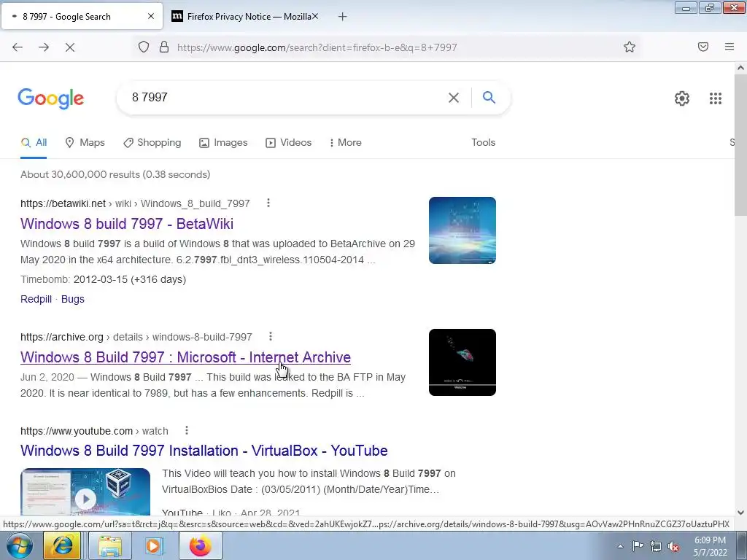Submit search with magnifier icon
The height and width of the screenshot is (560, 747).
pos(489,97)
